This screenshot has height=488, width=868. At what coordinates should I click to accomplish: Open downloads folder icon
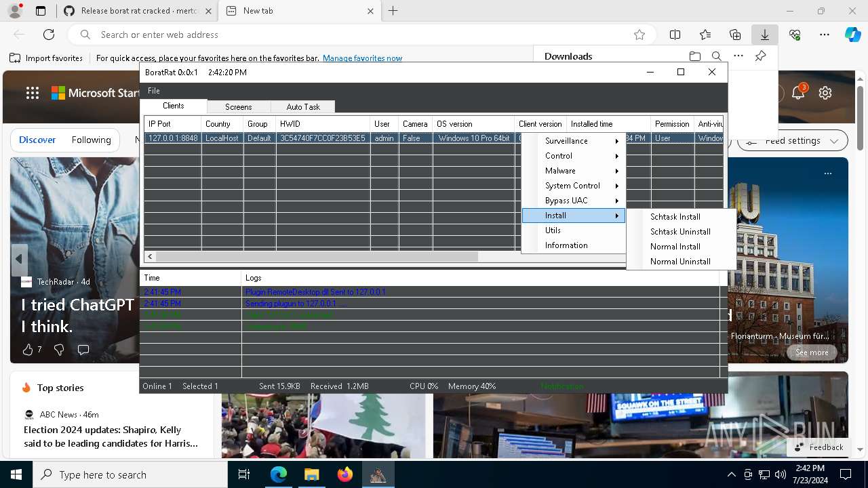pyautogui.click(x=695, y=56)
